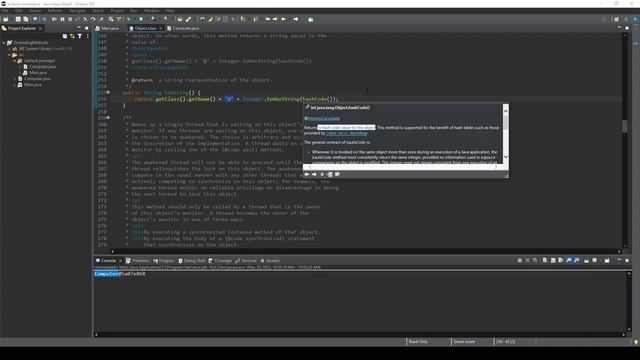Toggle console Word Wrap
The width and height of the screenshot is (640, 360).
[560, 260]
